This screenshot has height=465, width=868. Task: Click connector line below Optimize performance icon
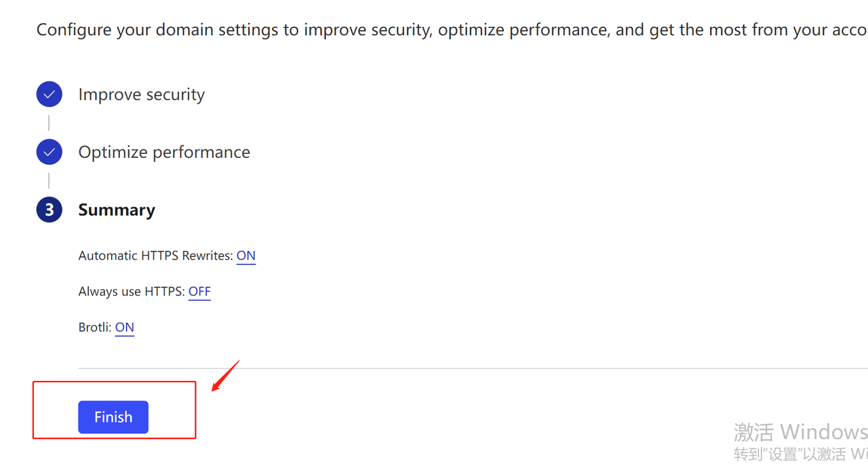49,180
